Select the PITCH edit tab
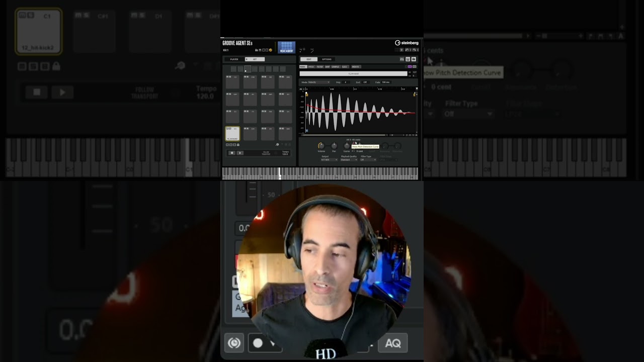 pos(311,67)
